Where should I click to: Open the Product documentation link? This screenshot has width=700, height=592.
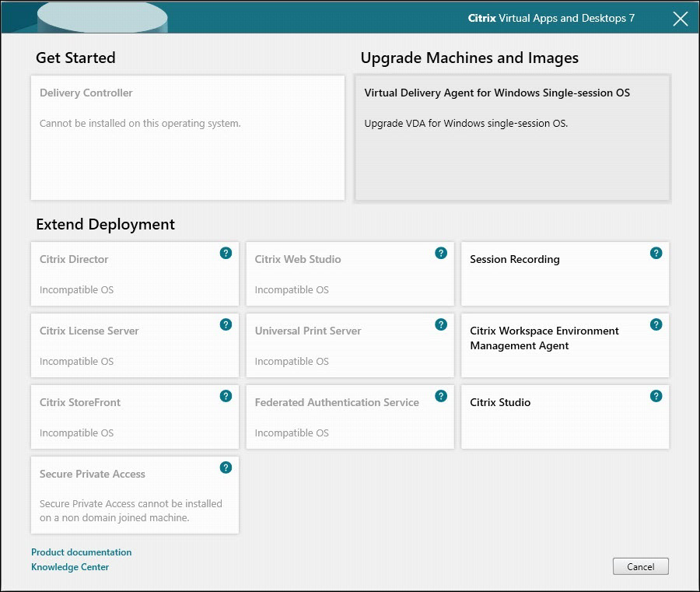[82, 552]
